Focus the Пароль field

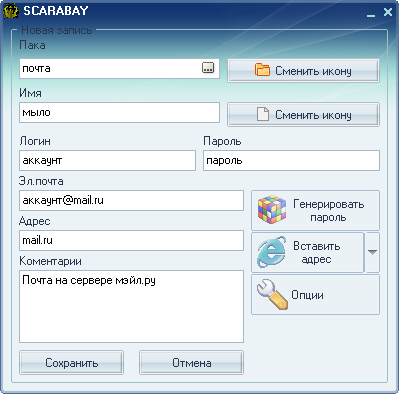click(x=291, y=161)
